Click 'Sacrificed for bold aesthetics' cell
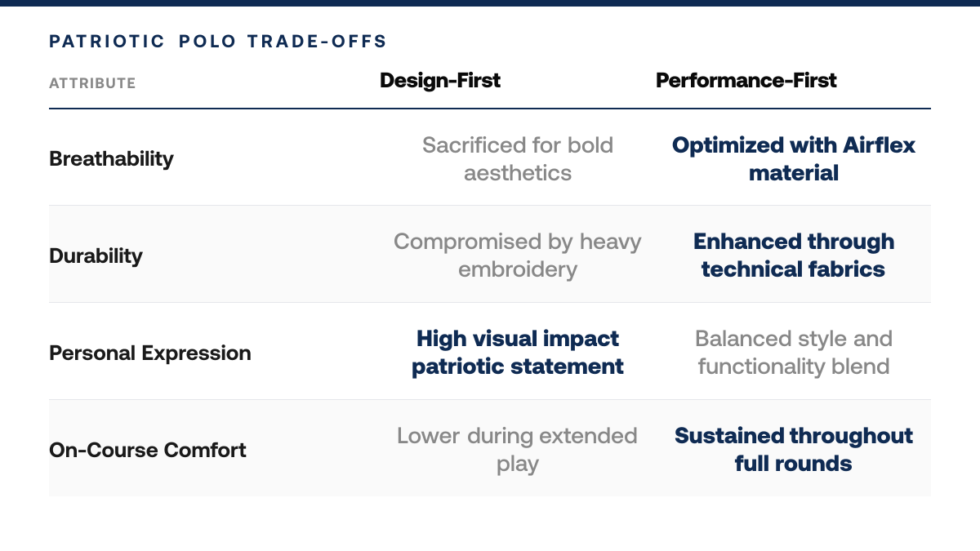 point(518,158)
